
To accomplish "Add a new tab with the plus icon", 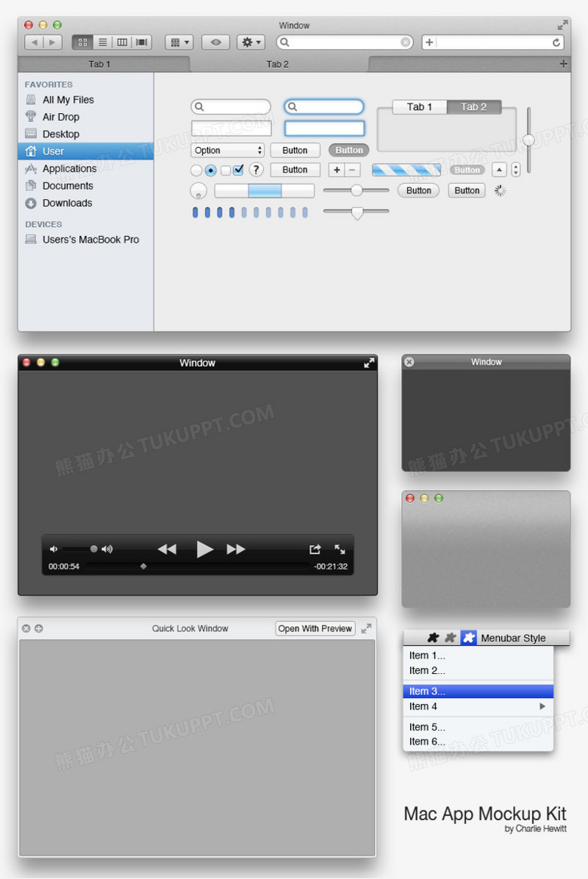I will click(563, 64).
